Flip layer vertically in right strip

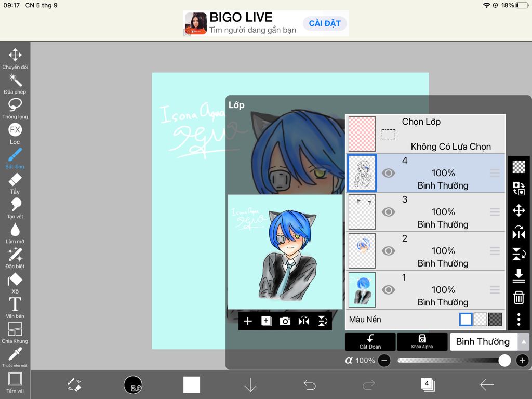(x=519, y=254)
